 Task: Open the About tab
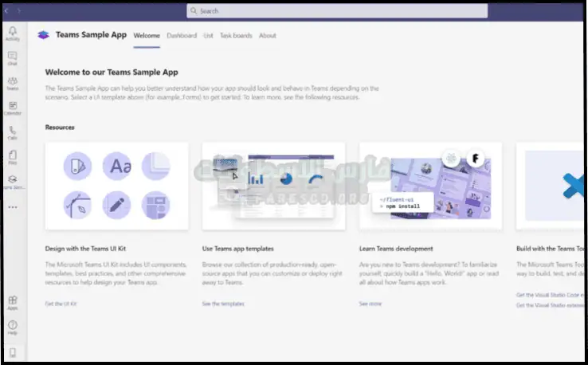[268, 36]
